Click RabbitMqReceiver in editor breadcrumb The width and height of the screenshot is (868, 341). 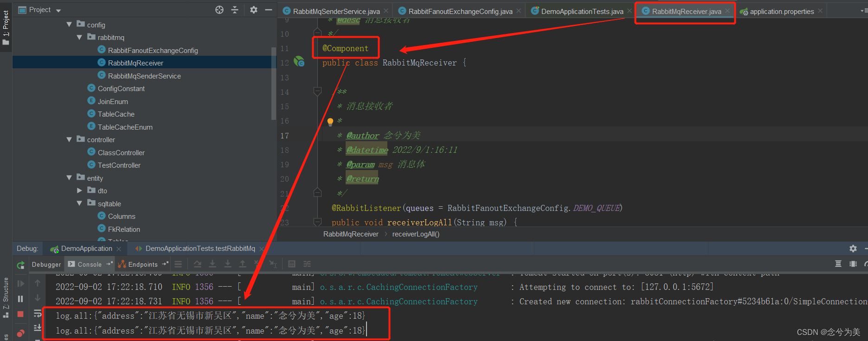(x=351, y=234)
